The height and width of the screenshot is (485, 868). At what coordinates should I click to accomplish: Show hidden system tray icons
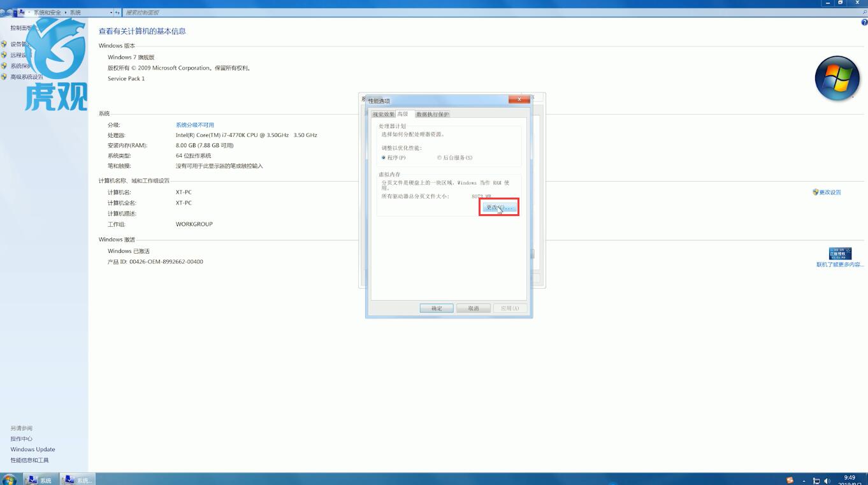pyautogui.click(x=804, y=481)
